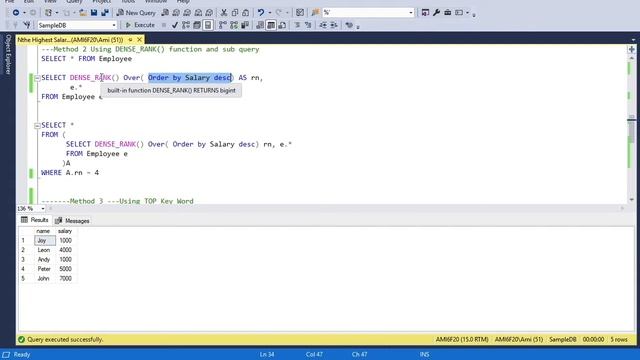This screenshot has width=640, height=360.
Task: Switch to the Messages tab
Action: point(72,220)
